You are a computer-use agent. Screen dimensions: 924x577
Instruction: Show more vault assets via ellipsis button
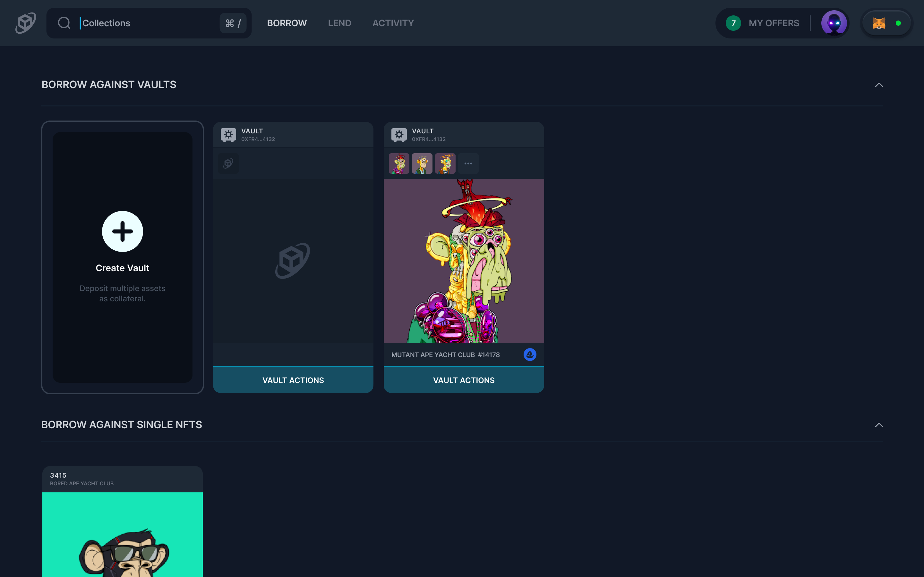(x=468, y=163)
